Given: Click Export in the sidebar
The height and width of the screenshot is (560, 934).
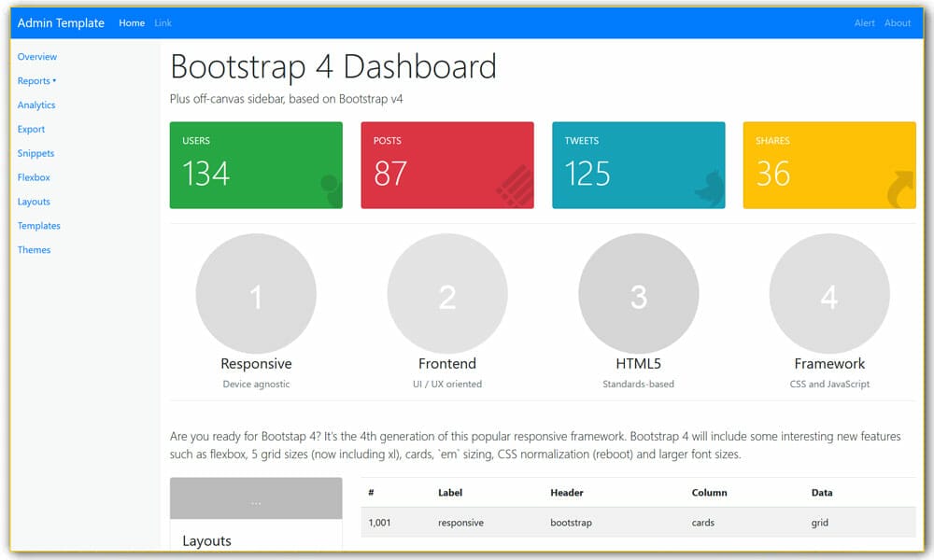Looking at the screenshot, I should coord(29,129).
